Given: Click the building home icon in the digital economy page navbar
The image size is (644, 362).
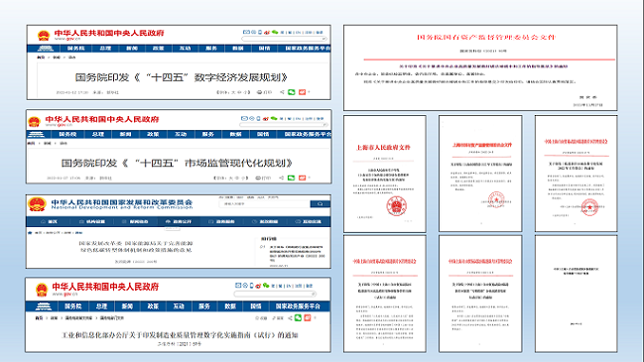Looking at the screenshot, I should [x=45, y=48].
